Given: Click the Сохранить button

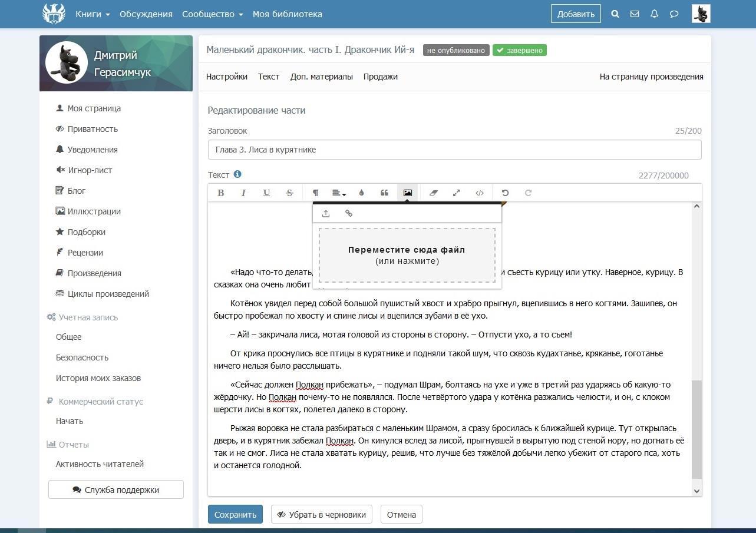Looking at the screenshot, I should [x=235, y=514].
